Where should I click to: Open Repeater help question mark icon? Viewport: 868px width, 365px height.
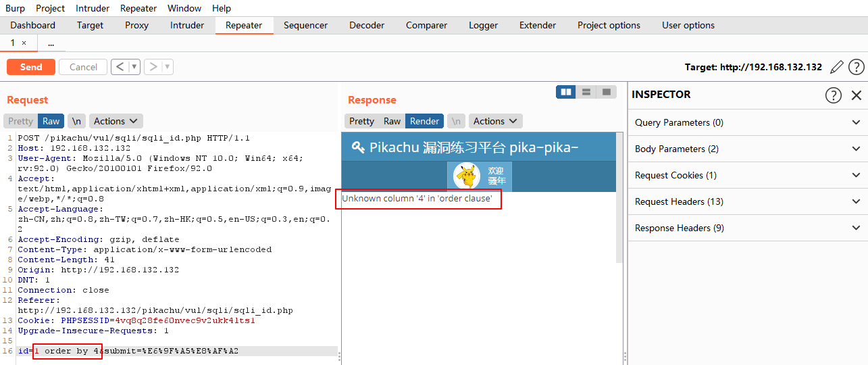pyautogui.click(x=857, y=67)
